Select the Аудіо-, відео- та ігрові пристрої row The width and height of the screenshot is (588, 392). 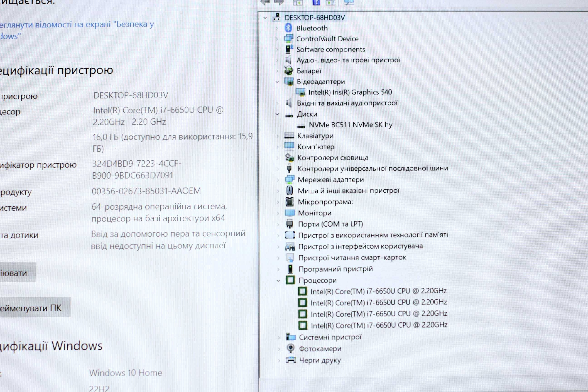pyautogui.click(x=348, y=60)
